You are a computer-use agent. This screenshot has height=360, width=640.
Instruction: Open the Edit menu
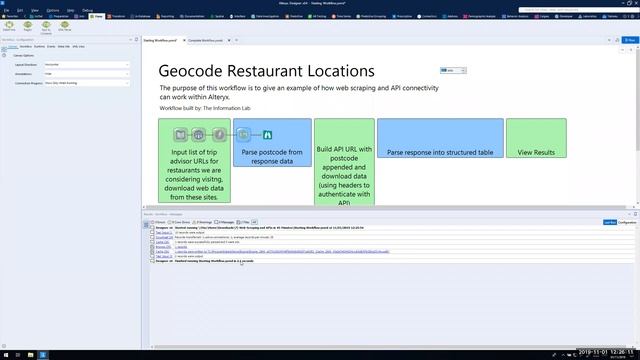click(x=20, y=10)
